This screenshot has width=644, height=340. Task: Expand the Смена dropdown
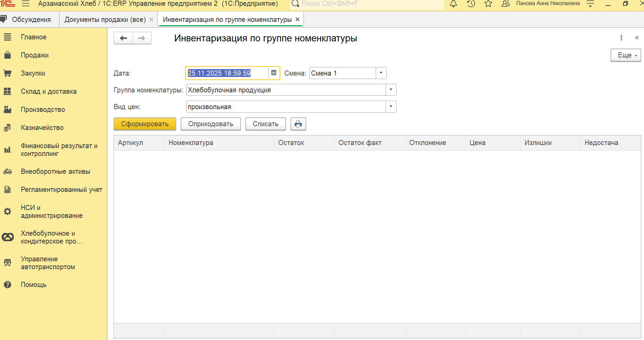pos(381,73)
